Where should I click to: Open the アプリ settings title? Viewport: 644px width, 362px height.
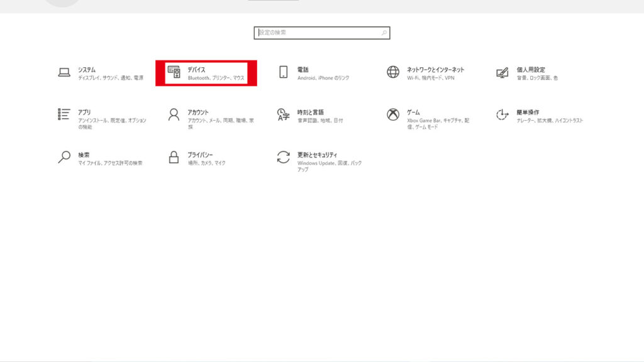[x=84, y=112]
